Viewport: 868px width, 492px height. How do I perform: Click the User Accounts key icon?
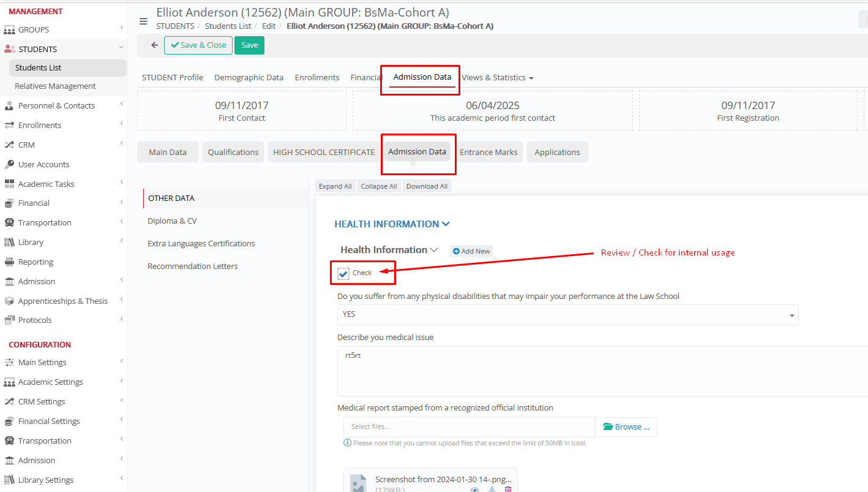[9, 164]
